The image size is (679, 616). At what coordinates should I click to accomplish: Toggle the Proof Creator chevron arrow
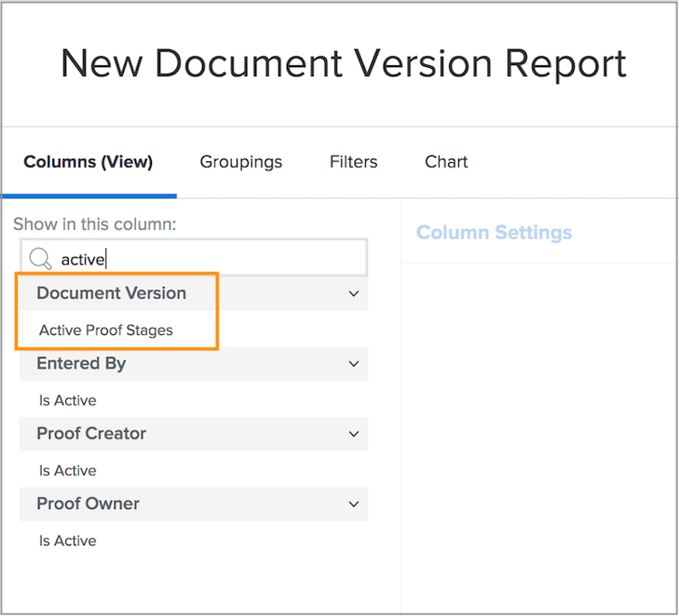coord(353,434)
